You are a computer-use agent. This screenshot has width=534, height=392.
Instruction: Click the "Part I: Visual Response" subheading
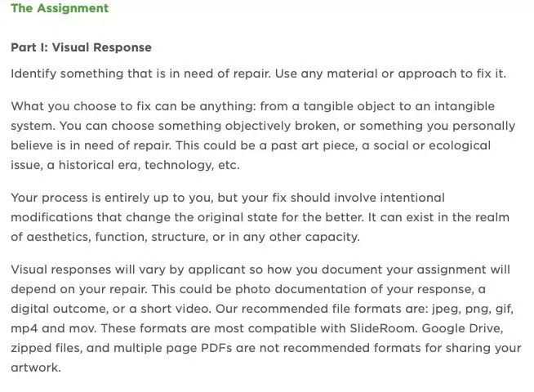click(81, 47)
